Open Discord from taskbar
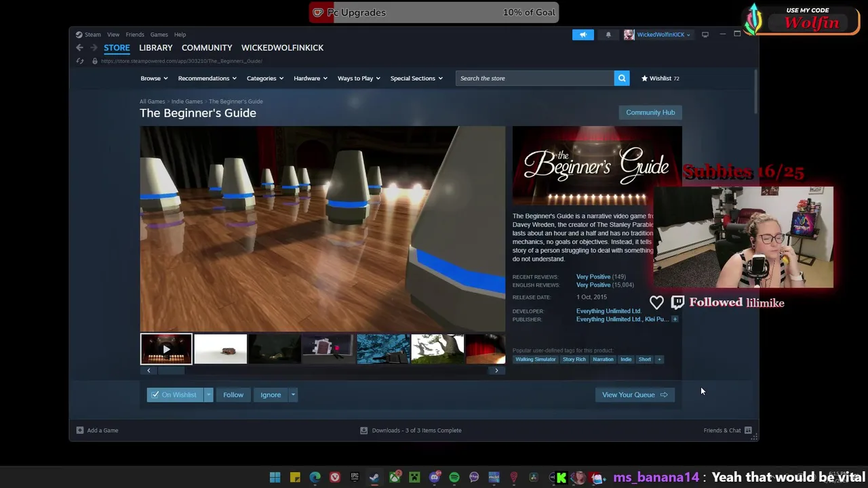The image size is (868, 488). pyautogui.click(x=435, y=478)
